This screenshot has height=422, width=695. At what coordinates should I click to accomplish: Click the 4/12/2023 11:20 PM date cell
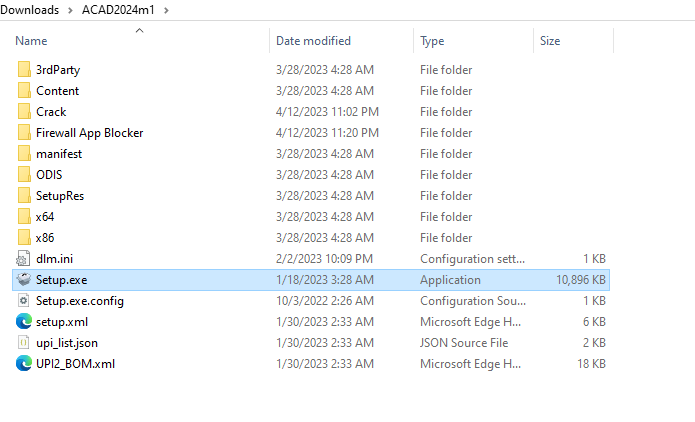tap(327, 133)
